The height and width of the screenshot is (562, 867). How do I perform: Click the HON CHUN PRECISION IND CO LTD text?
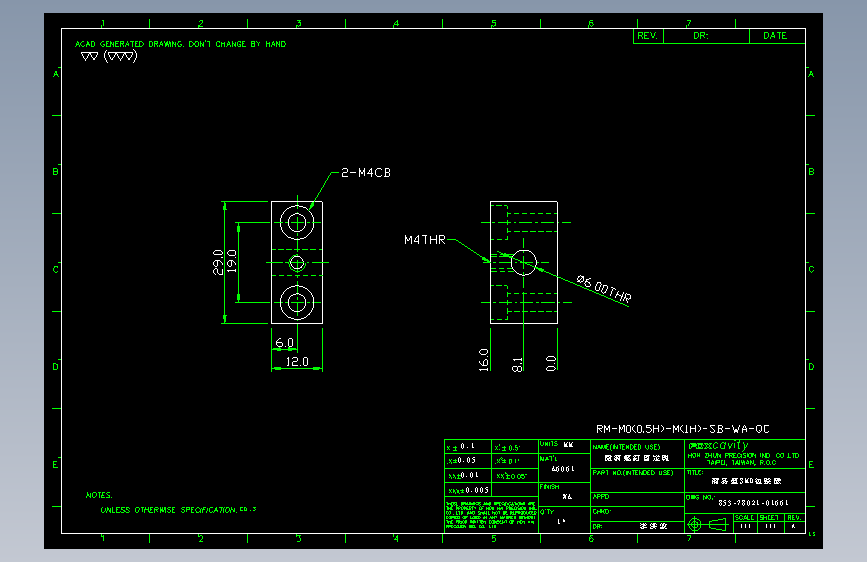(743, 456)
